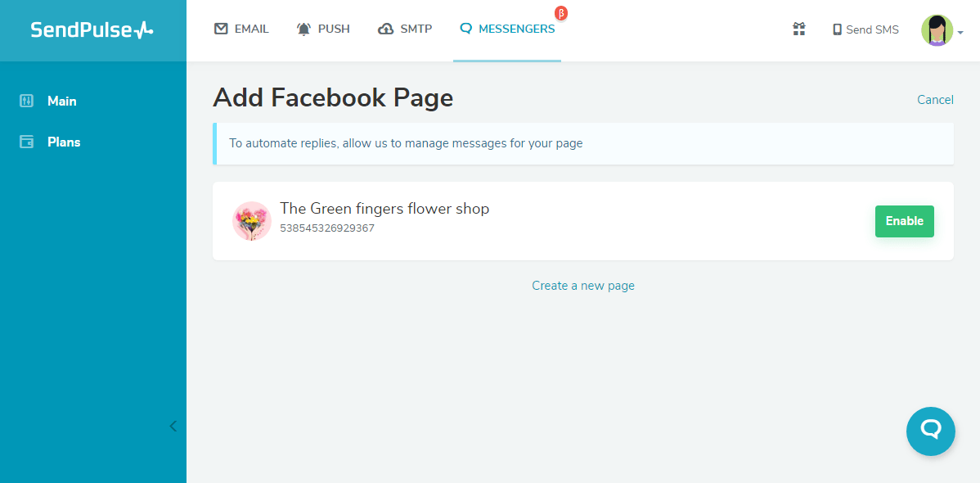
Task: Click the EMAIL envelope icon
Action: click(220, 28)
